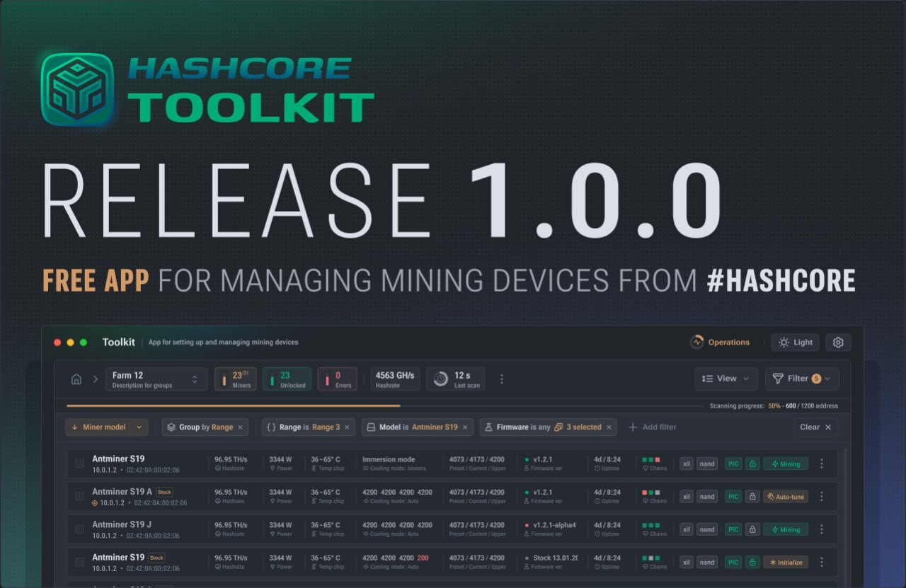Open the Filter dropdown
The width and height of the screenshot is (906, 588).
802,379
